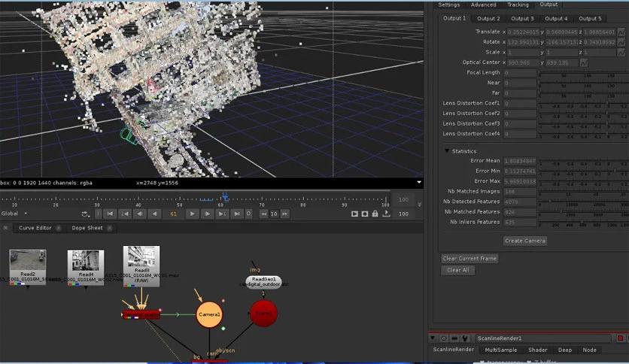Select the Camera1 node

[x=209, y=314]
